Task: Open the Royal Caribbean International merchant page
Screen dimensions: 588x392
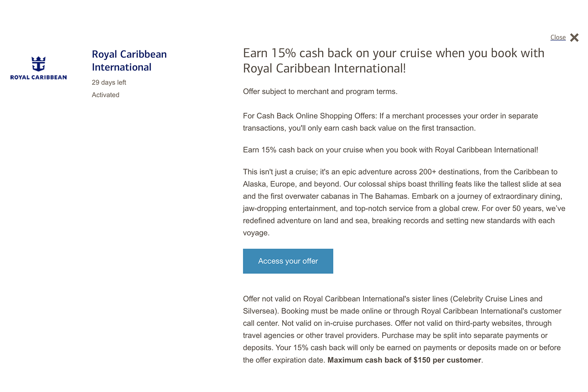Action: tap(129, 61)
